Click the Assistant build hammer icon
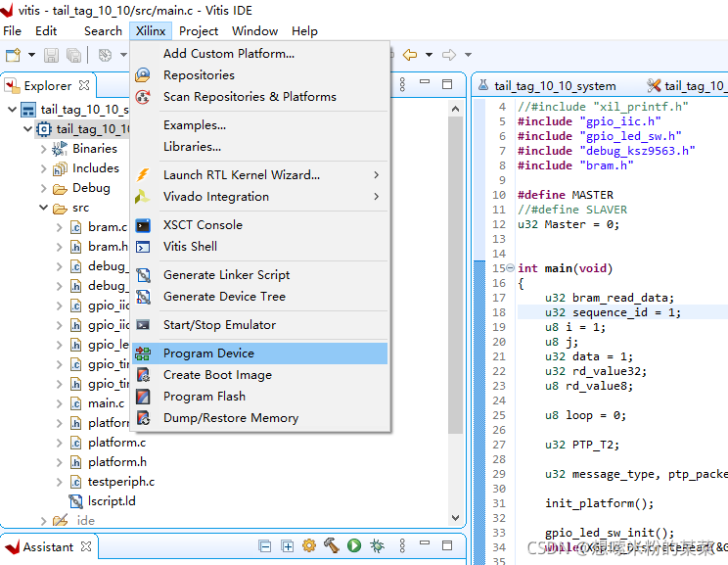 pos(332,545)
